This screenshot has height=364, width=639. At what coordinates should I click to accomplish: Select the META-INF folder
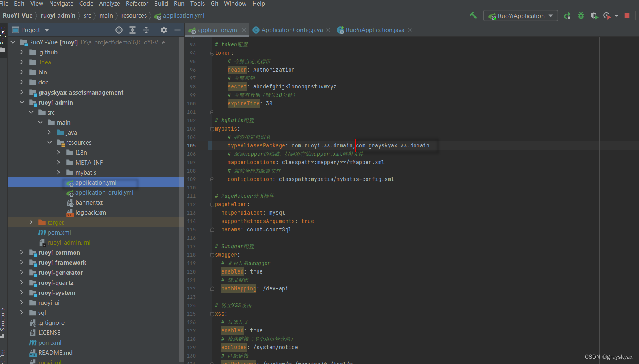pos(89,163)
